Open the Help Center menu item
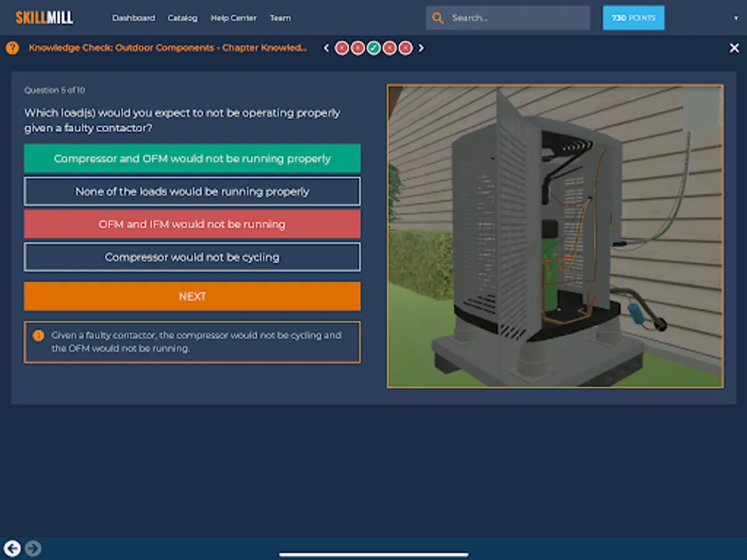 pos(233,18)
